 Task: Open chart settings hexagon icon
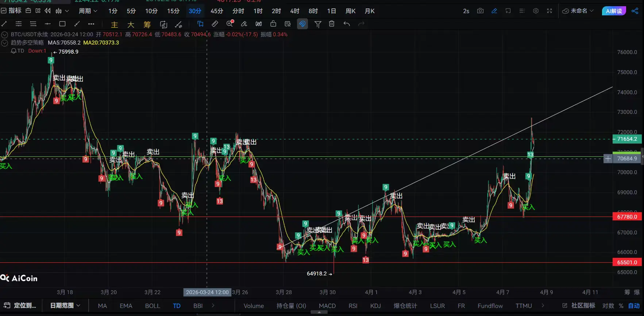[536, 11]
